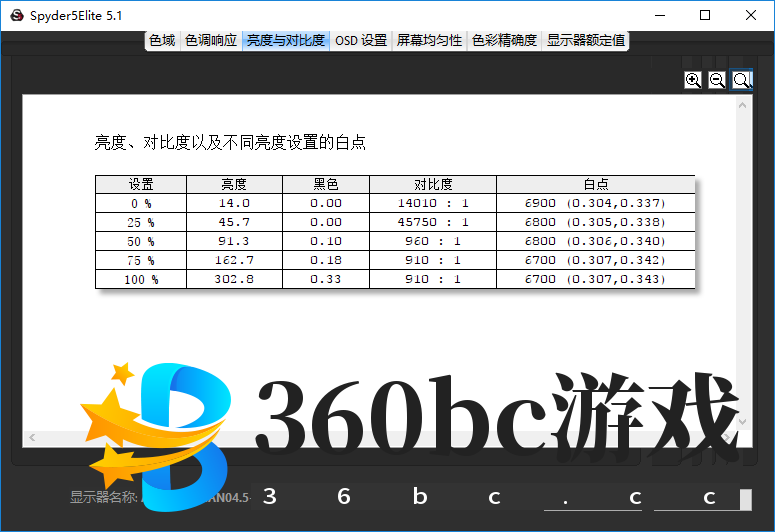Click the vertical scrollbar down arrow

pos(743,422)
